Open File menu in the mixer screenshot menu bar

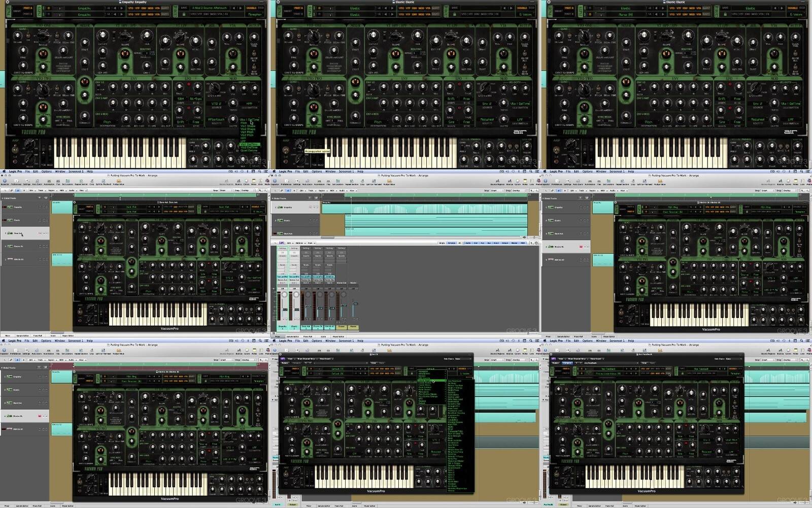[x=297, y=172]
